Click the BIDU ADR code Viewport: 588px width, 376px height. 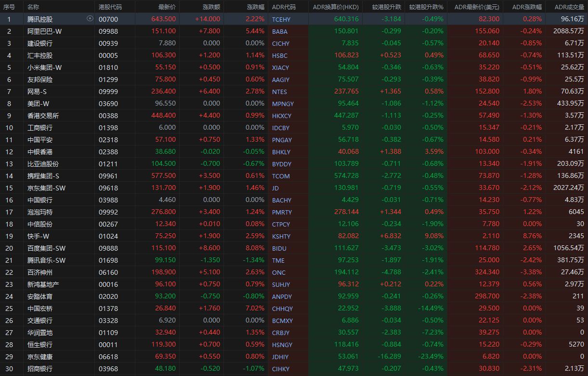(x=279, y=248)
